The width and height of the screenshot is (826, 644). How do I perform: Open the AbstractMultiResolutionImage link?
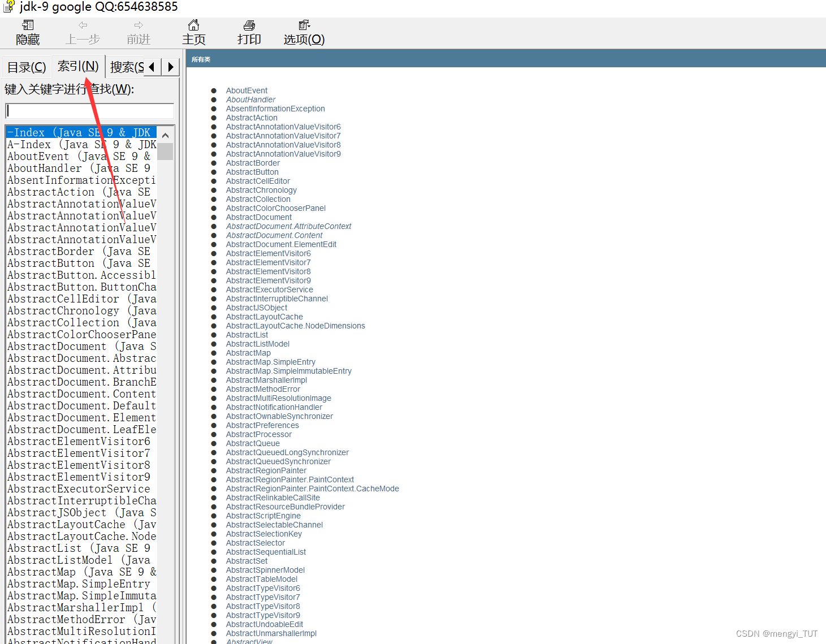[x=279, y=398]
